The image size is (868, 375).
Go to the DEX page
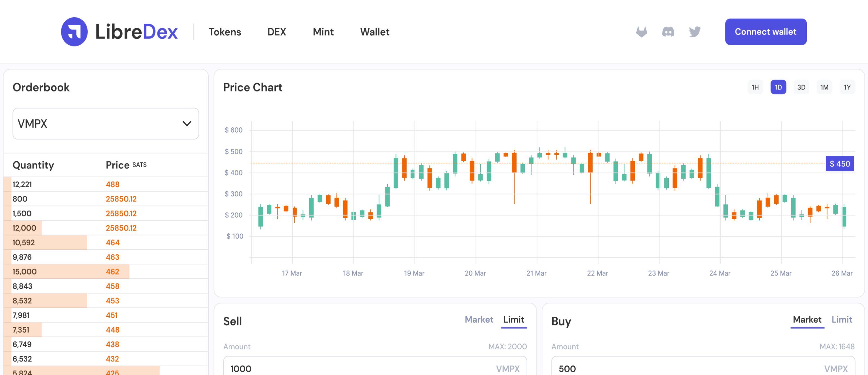coord(277,32)
